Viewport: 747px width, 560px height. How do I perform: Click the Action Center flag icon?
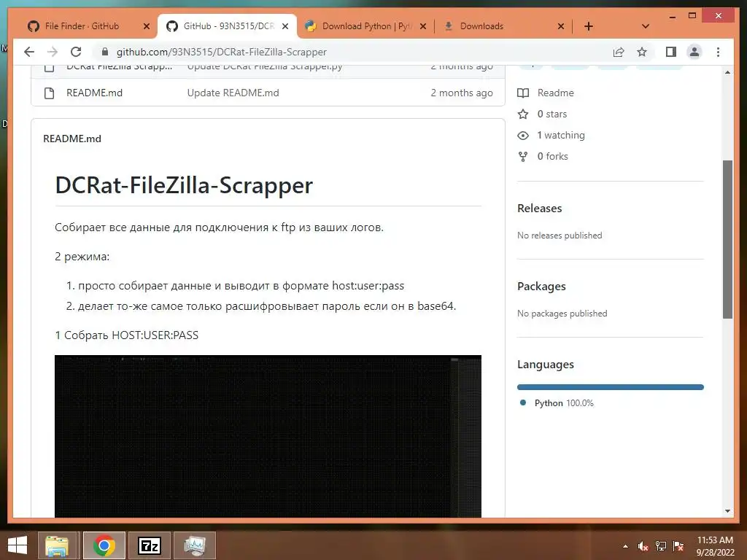pos(678,546)
